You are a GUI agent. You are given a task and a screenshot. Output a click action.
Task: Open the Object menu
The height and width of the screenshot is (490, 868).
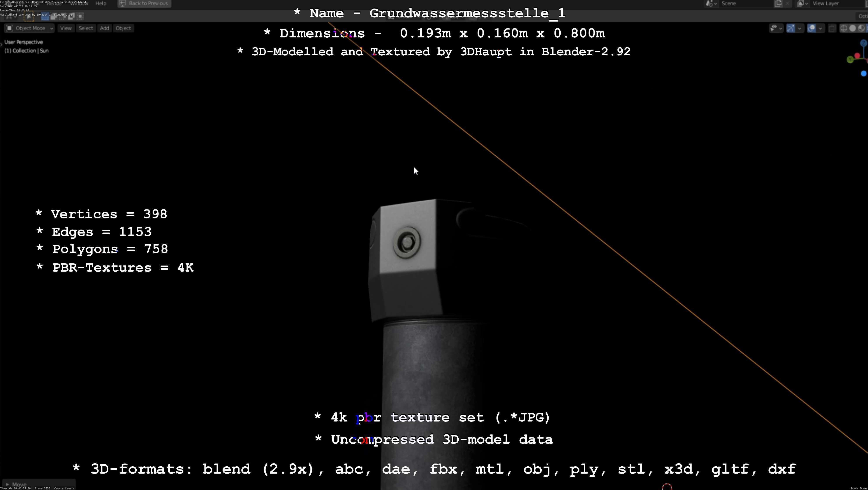(x=123, y=28)
